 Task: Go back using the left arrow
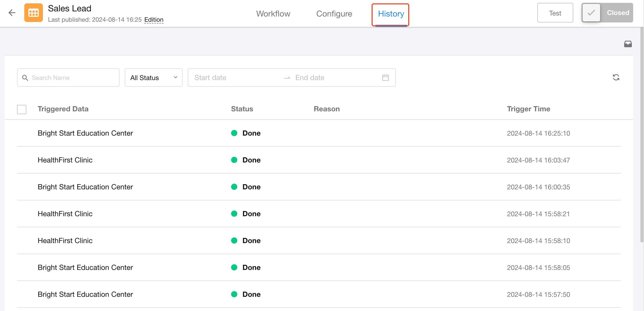[x=12, y=13]
